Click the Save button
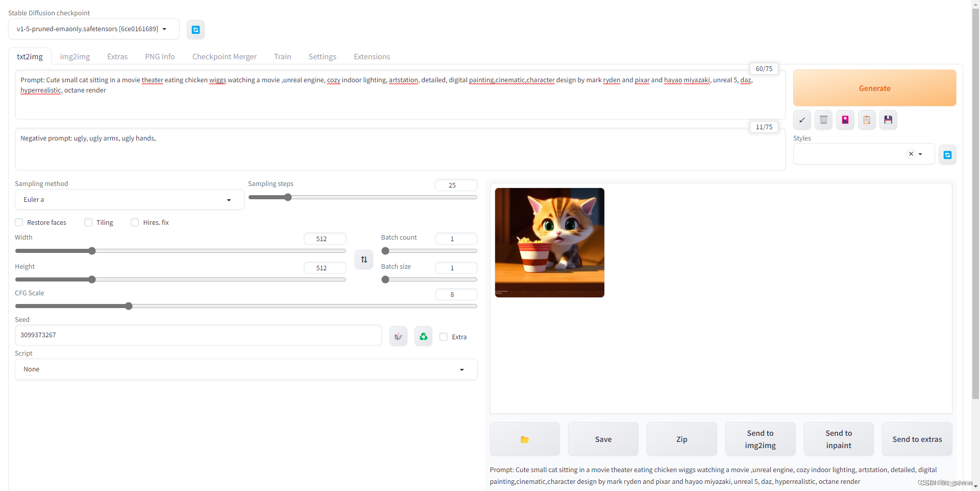 click(x=603, y=439)
